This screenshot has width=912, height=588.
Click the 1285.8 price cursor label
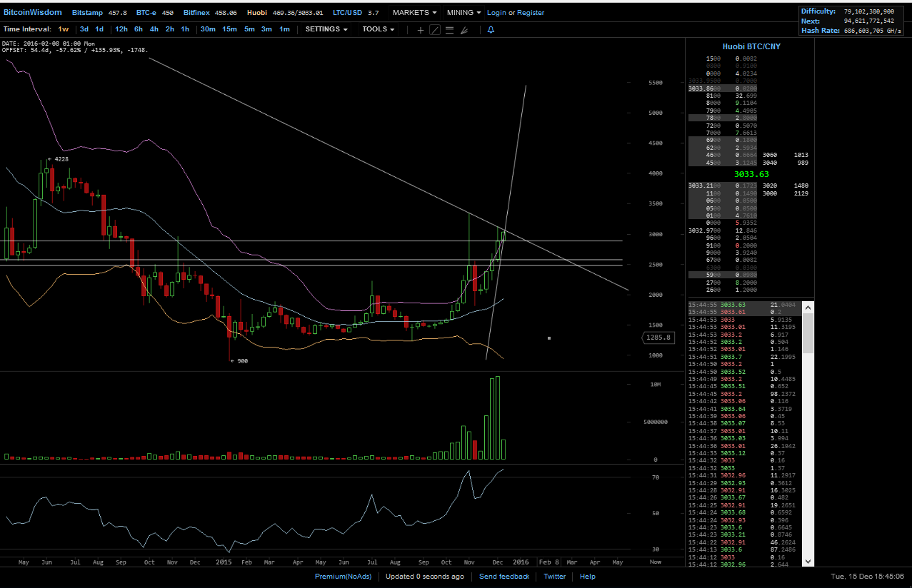click(x=658, y=338)
